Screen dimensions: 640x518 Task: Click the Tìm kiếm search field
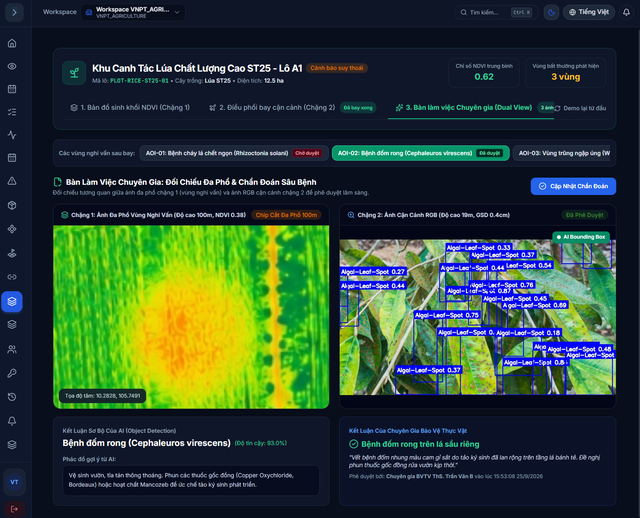[496, 12]
